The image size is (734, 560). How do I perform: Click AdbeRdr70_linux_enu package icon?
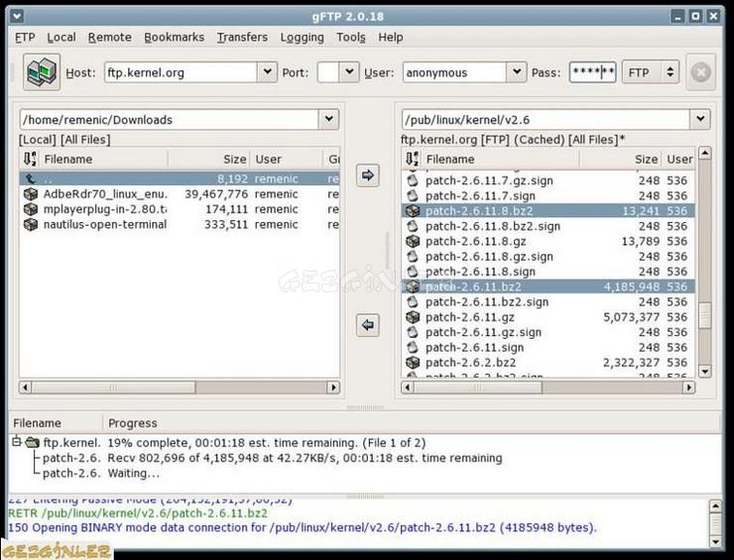coord(31,193)
